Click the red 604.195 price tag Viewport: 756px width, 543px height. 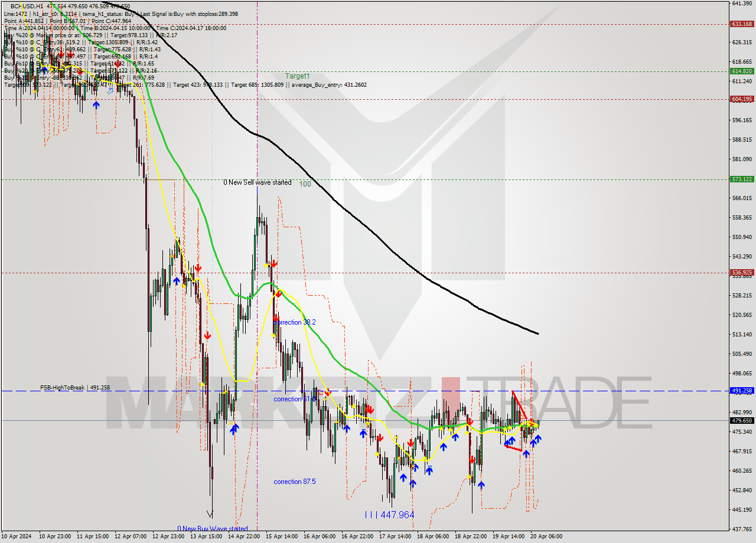[742, 99]
